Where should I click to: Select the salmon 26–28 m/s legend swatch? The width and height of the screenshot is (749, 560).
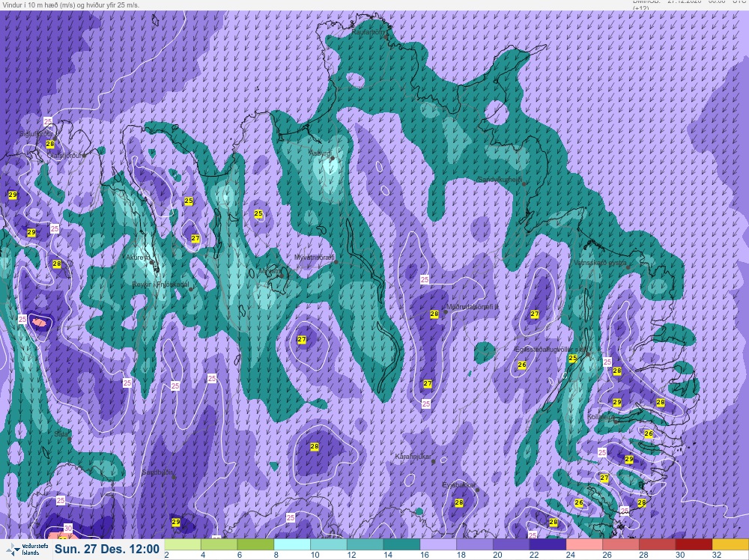621,545
